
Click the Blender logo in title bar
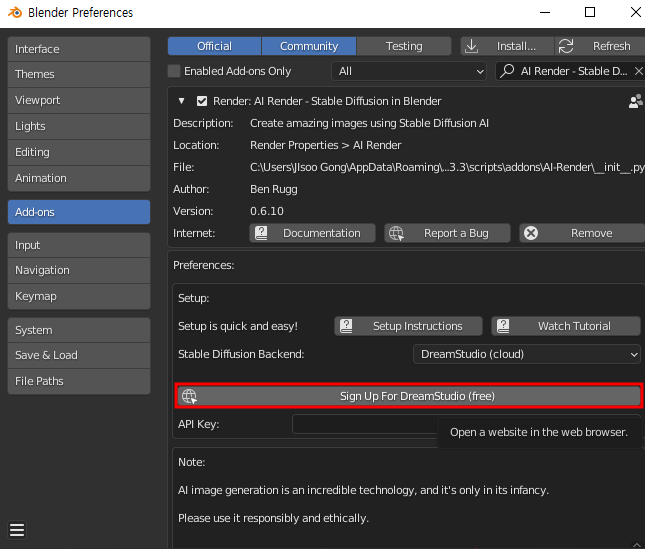[15, 13]
